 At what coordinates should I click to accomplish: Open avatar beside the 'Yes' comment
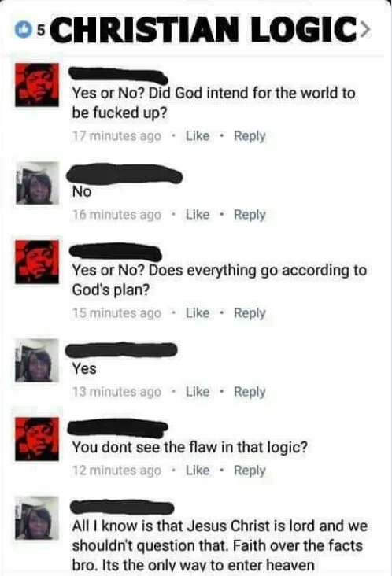37,360
